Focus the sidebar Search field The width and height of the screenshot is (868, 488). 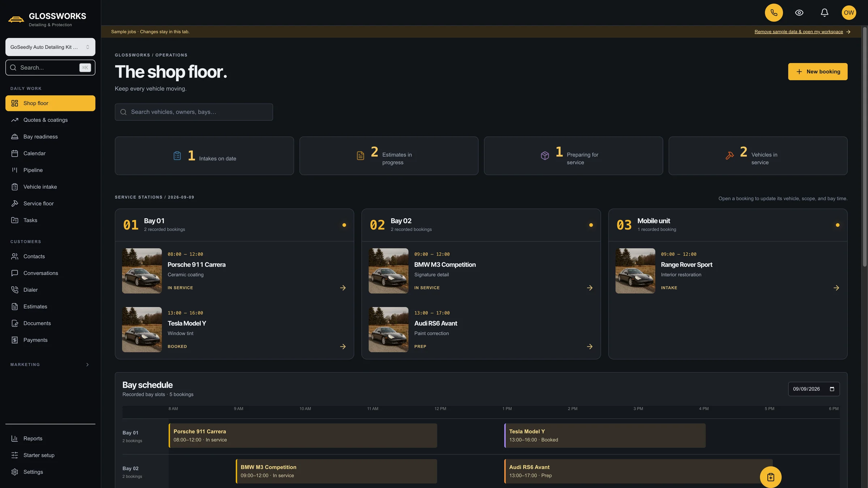click(50, 68)
